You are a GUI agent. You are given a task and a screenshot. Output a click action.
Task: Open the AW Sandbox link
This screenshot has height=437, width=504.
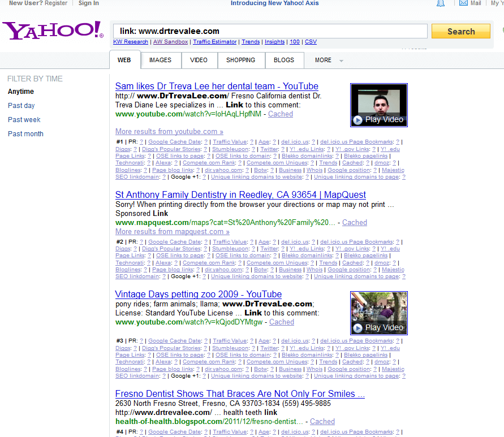tap(170, 42)
